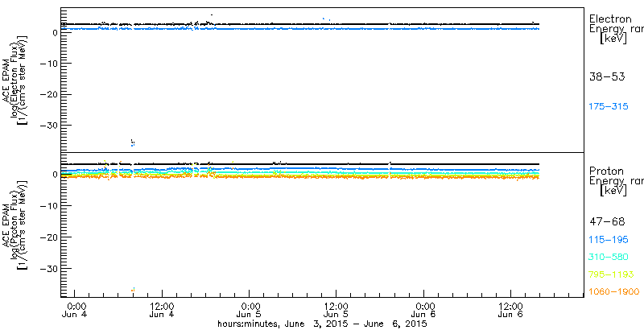Click the -30 tick on electron axis
The height and width of the screenshot is (330, 644).
click(49, 126)
